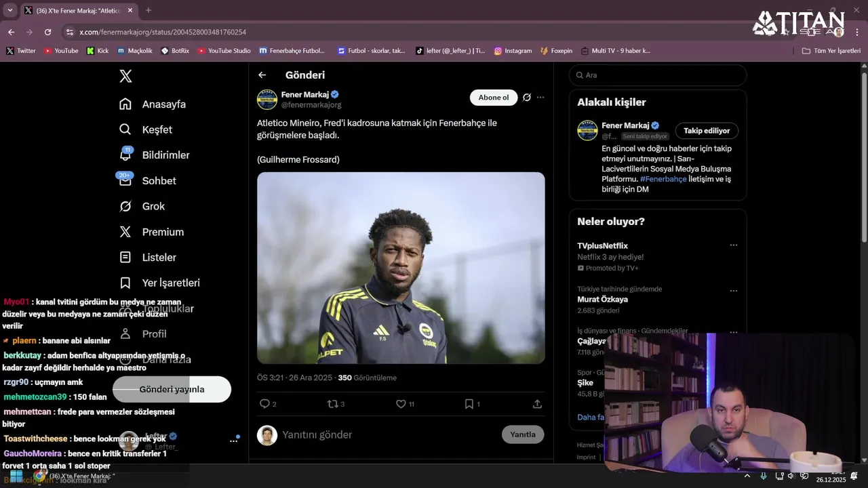Open Şike trending topic
Image resolution: width=868 pixels, height=488 pixels.
coord(585,383)
